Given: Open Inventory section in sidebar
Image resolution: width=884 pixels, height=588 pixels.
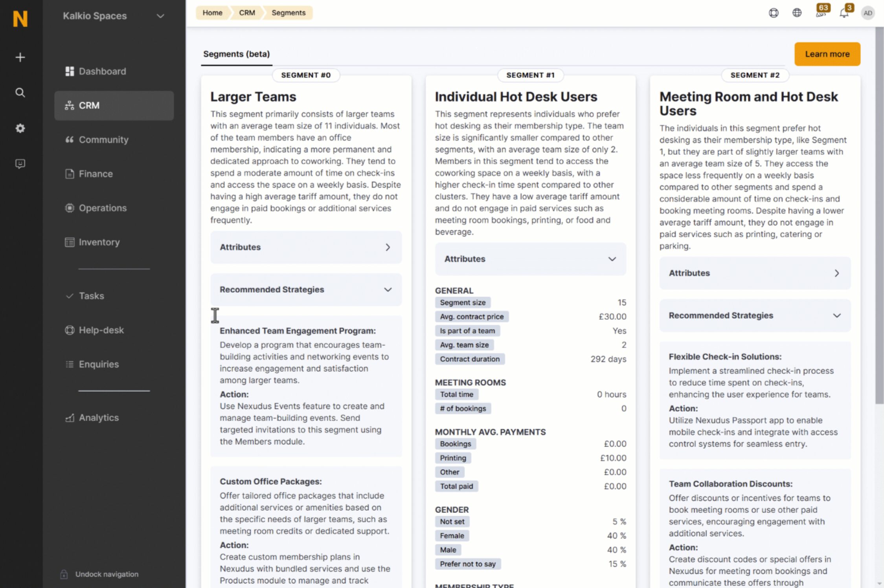Looking at the screenshot, I should point(99,242).
